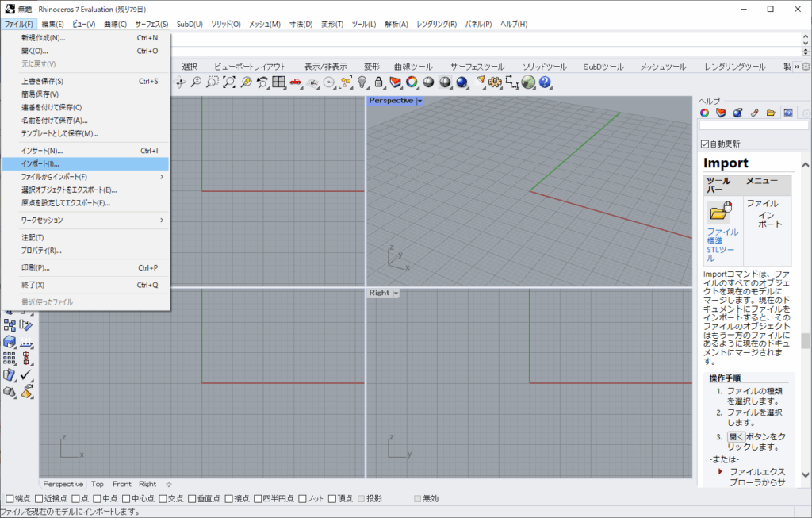The width and height of the screenshot is (812, 518).
Task: Click the light bulb Hide objects icon
Action: (x=362, y=82)
